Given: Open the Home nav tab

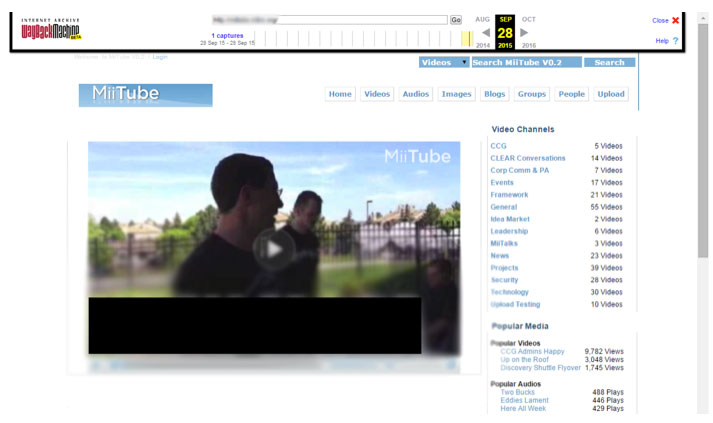Looking at the screenshot, I should tap(340, 94).
